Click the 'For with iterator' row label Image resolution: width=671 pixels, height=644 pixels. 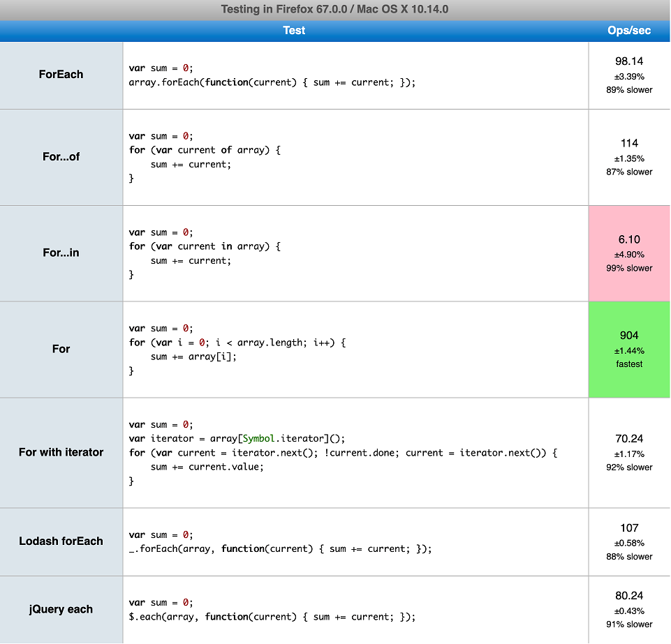click(x=61, y=452)
